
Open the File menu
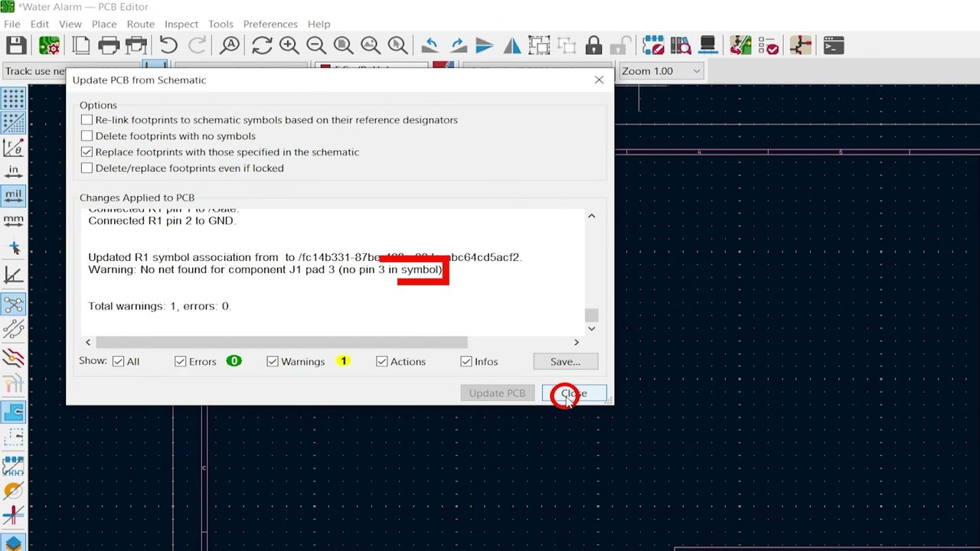click(x=11, y=24)
